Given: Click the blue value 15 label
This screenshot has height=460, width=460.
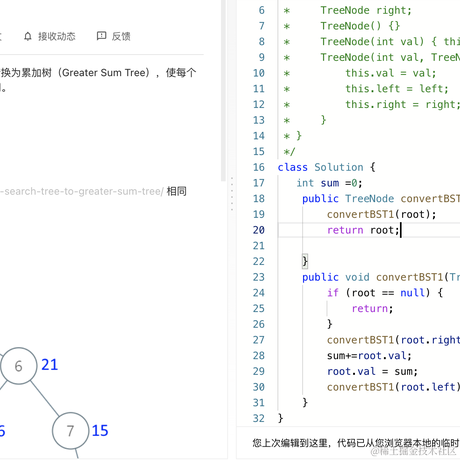Looking at the screenshot, I should click(x=100, y=431).
